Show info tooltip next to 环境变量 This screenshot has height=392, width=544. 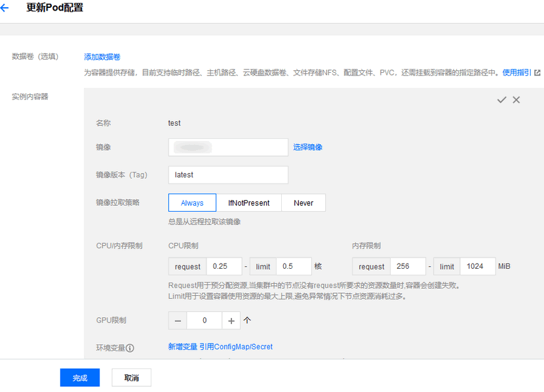point(130,348)
